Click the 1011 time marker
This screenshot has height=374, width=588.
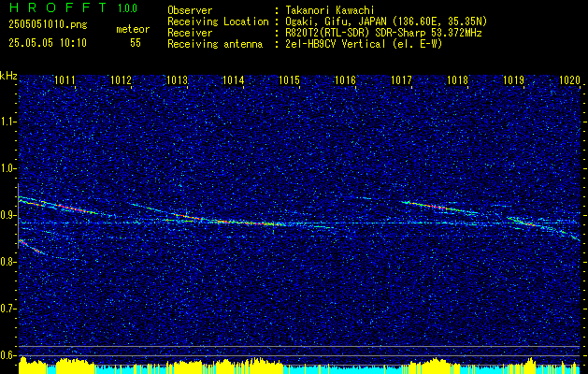pos(65,79)
